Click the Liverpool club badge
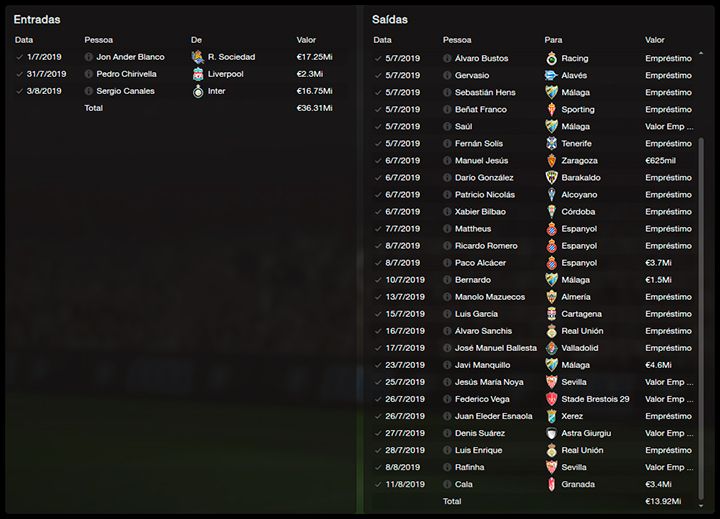Image resolution: width=720 pixels, height=519 pixels. (198, 74)
